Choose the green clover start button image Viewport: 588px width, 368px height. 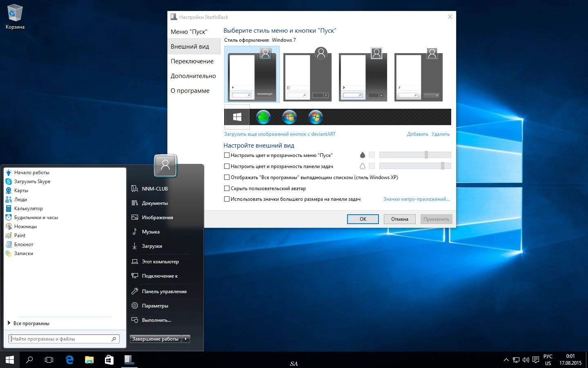(x=263, y=117)
